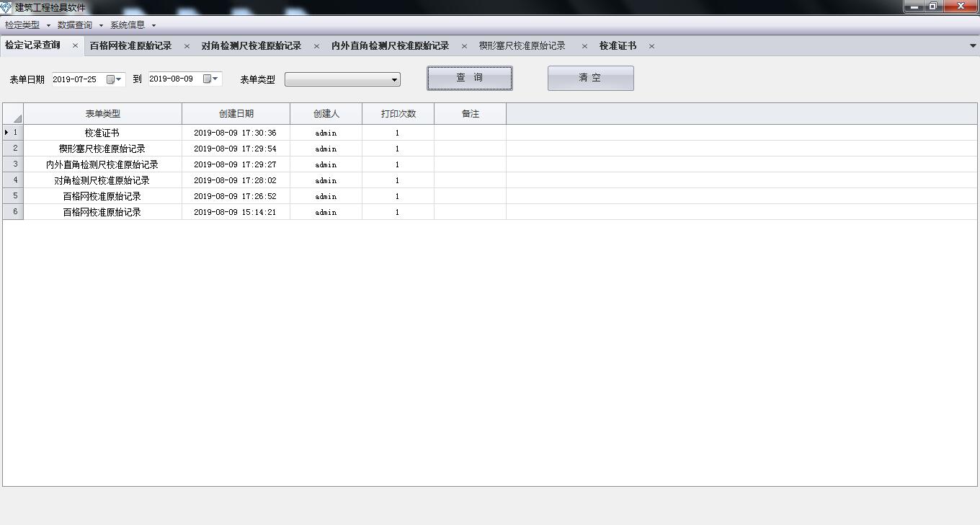Switch to the 校准证书 tab
980x525 pixels.
(618, 46)
